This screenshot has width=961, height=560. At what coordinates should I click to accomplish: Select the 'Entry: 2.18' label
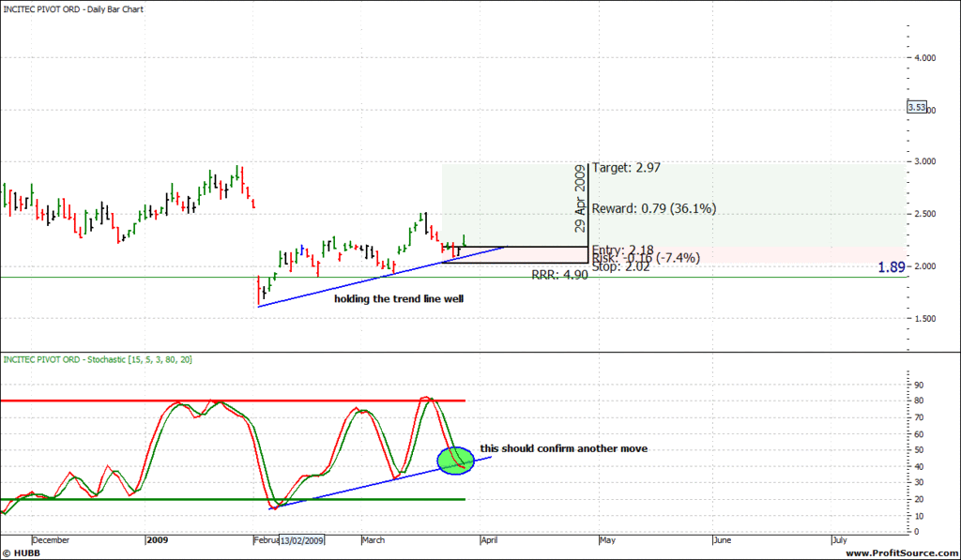(623, 250)
